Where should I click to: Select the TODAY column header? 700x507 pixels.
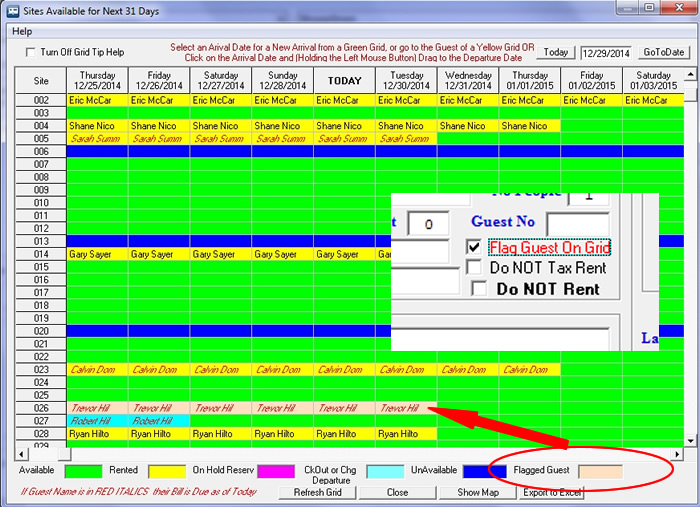tap(344, 80)
